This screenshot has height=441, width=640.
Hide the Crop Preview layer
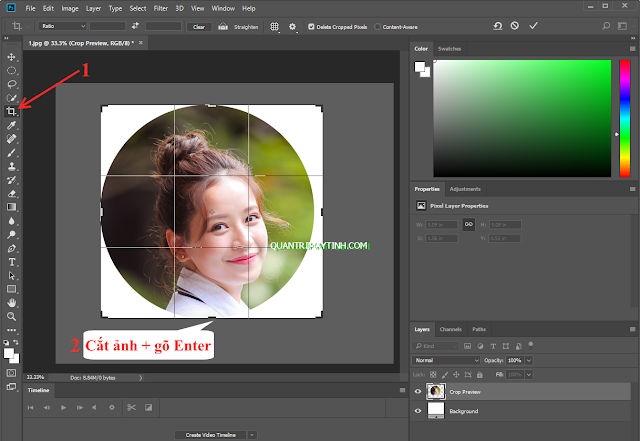pyautogui.click(x=418, y=392)
